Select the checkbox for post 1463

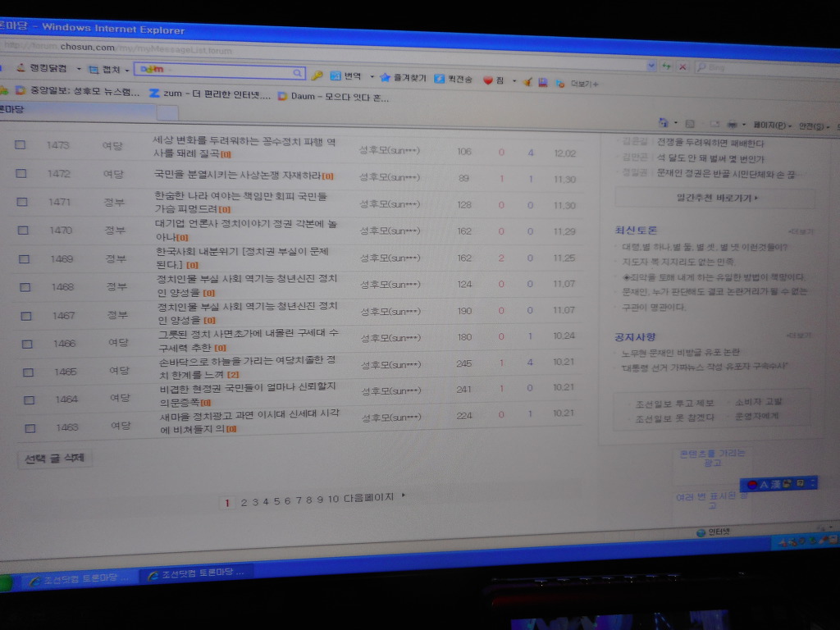coord(30,428)
